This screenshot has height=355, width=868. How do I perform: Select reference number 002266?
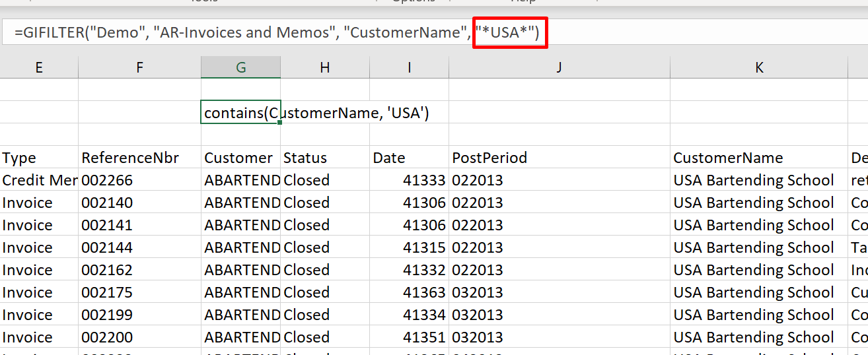(x=139, y=180)
